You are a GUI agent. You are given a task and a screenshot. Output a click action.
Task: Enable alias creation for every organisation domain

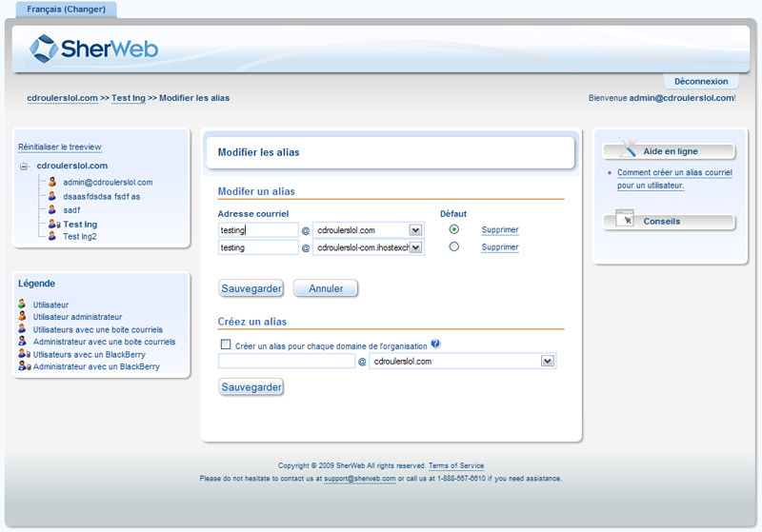tap(226, 345)
